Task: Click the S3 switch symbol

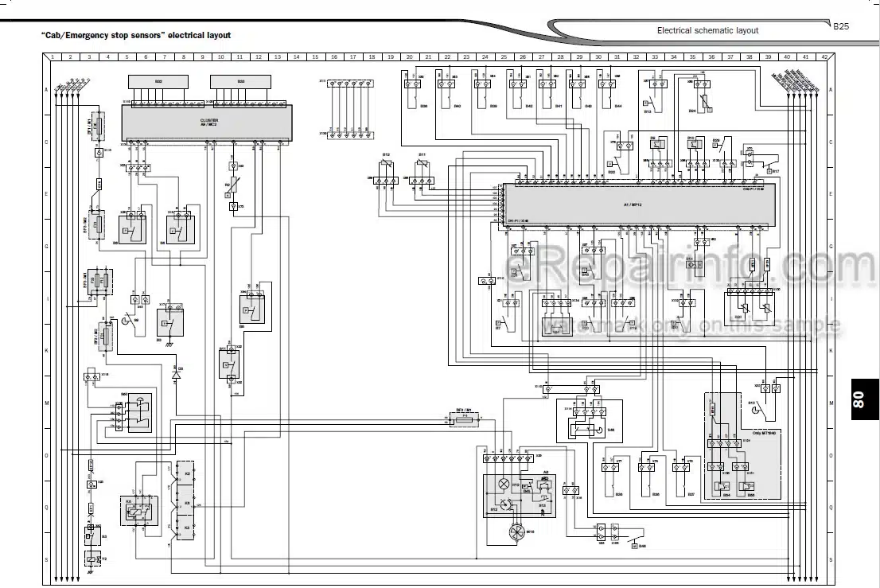Action: coord(92,535)
